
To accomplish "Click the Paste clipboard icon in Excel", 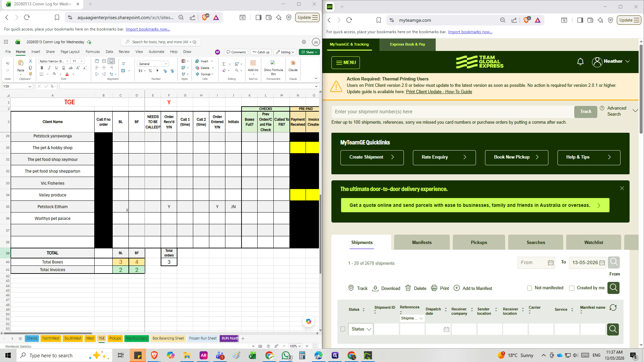I will 20,63.
